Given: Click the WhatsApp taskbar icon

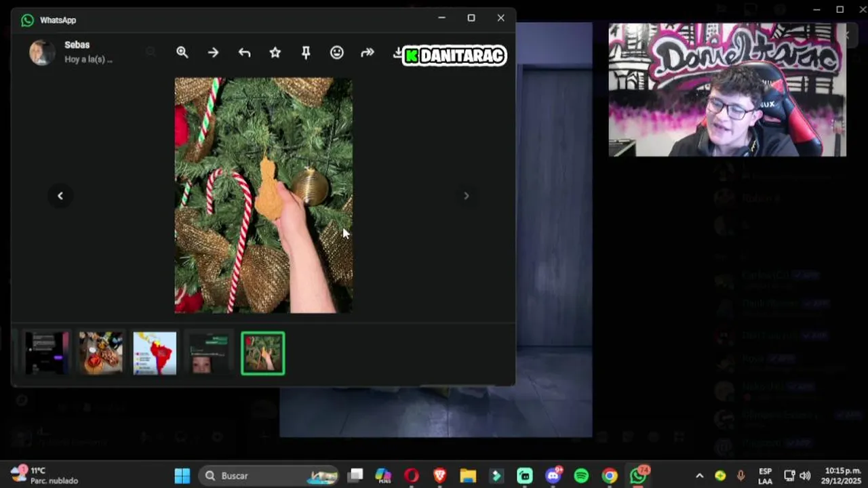Looking at the screenshot, I should tap(638, 476).
